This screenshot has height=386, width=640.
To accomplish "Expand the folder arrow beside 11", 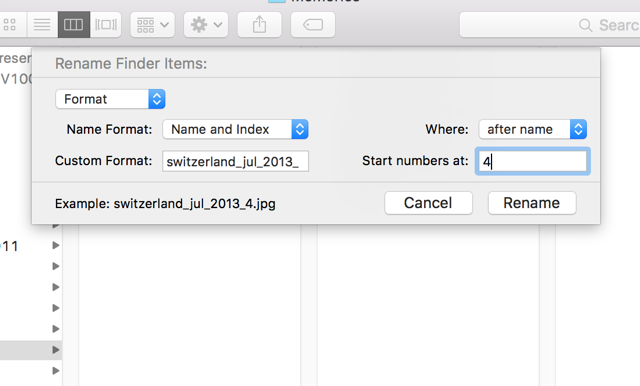I will click(56, 245).
